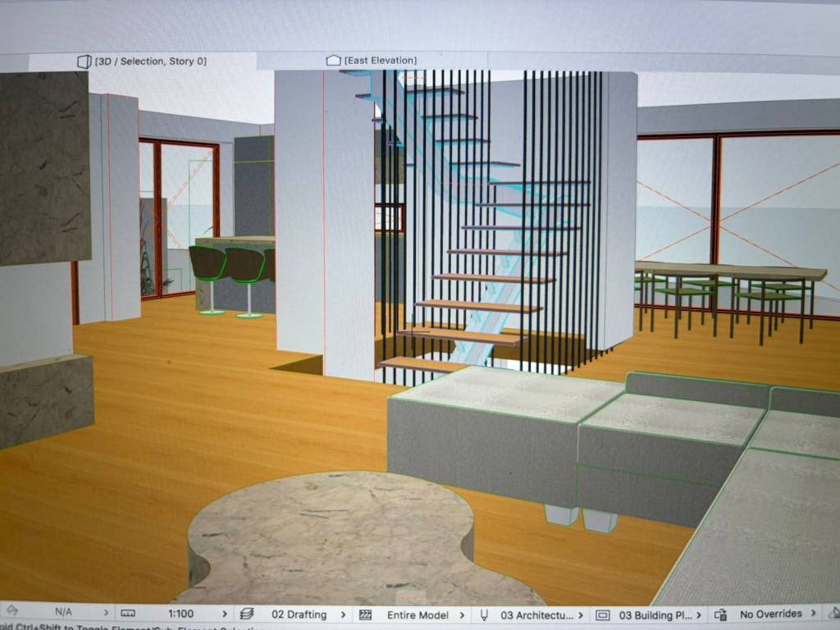Screen dimensions: 840x630
Task: Click the pen set icon beside 03 Architectu...
Action: click(484, 614)
